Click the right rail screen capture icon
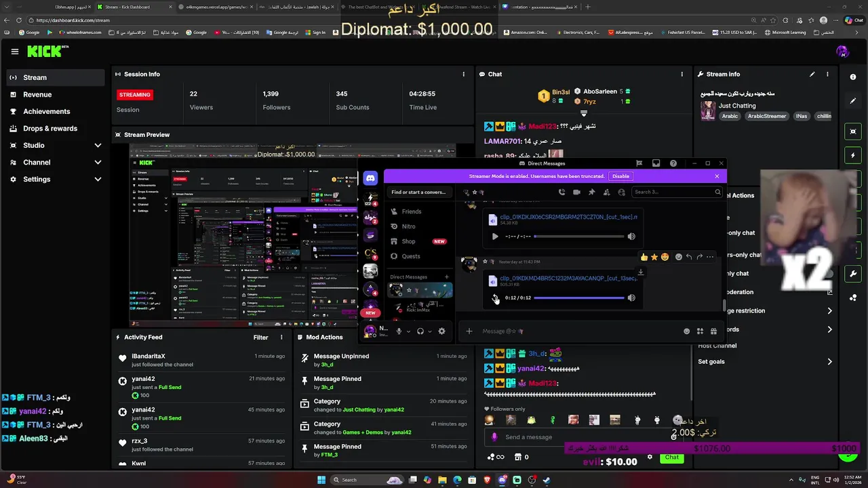868x488 pixels. (853, 131)
